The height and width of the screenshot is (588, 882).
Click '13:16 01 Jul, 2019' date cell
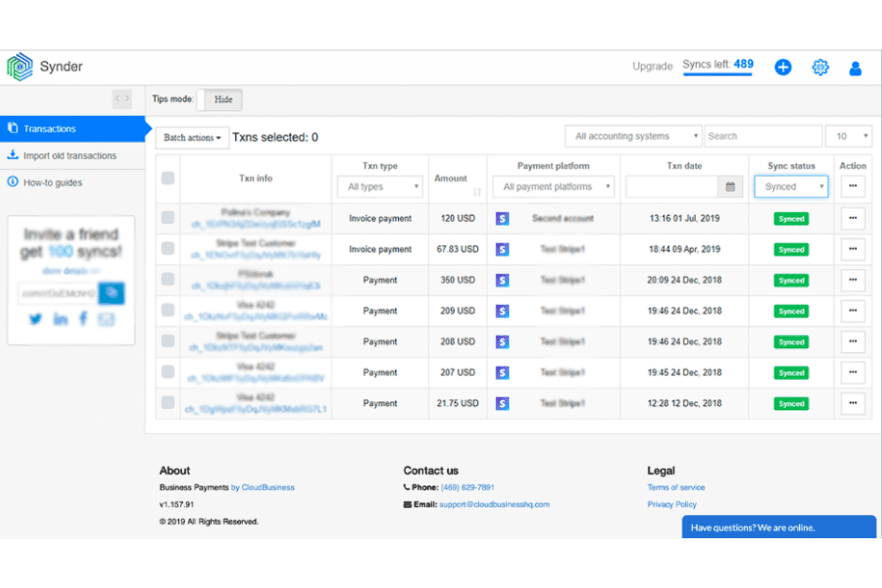pyautogui.click(x=684, y=218)
